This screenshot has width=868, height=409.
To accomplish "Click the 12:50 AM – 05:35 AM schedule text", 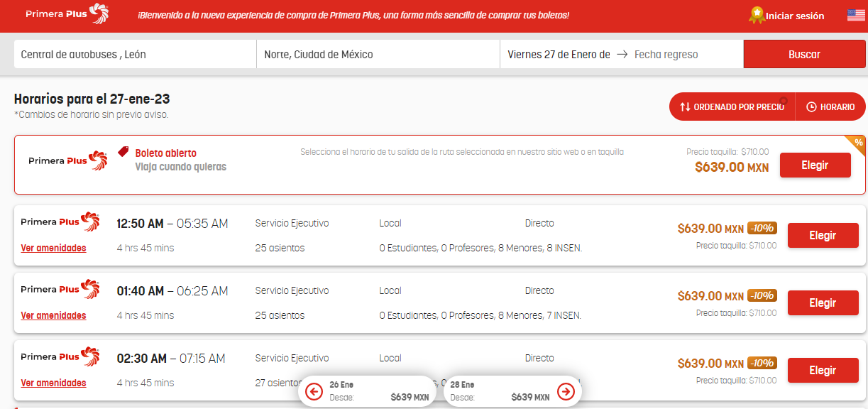I will (x=172, y=224).
